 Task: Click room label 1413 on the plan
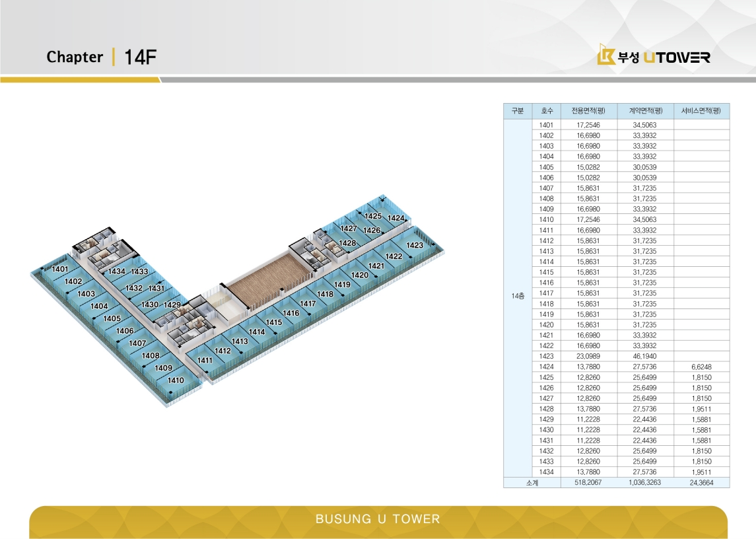coord(240,341)
